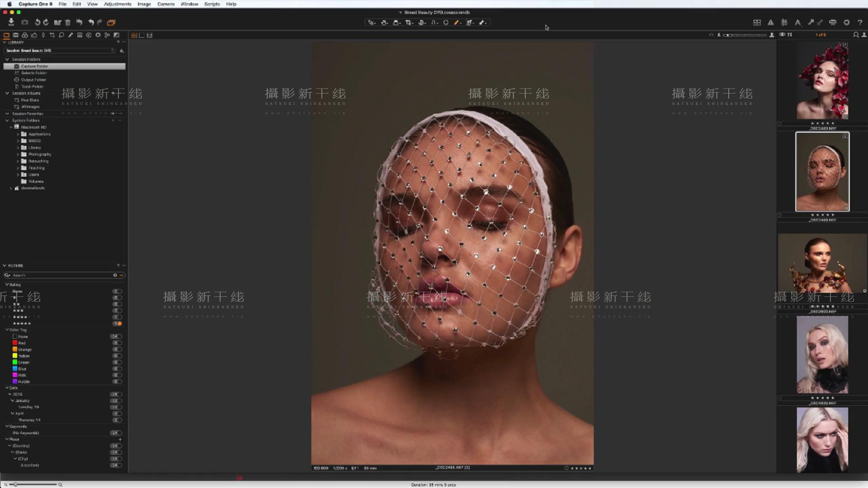Click the Undo arrow icon
Viewport: 868px width, 488px height.
[91, 22]
